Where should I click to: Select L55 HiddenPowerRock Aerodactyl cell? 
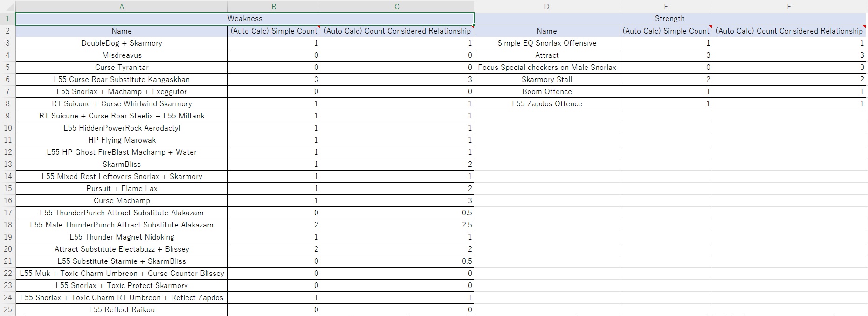click(x=122, y=128)
